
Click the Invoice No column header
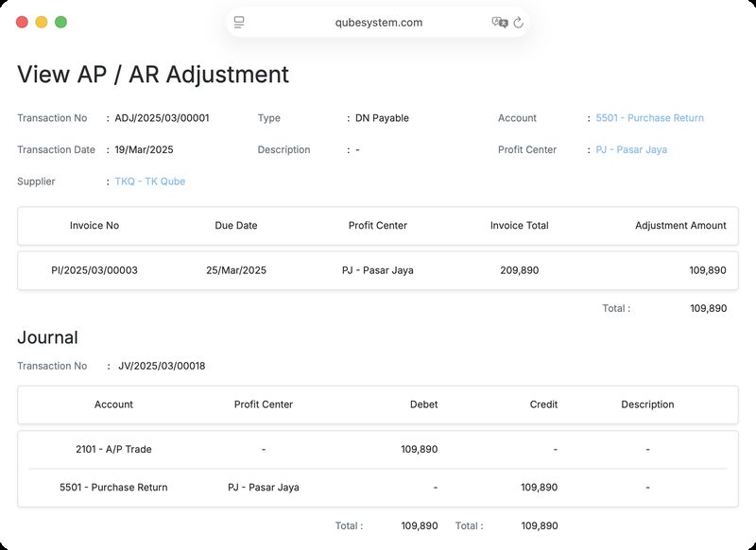coord(94,226)
